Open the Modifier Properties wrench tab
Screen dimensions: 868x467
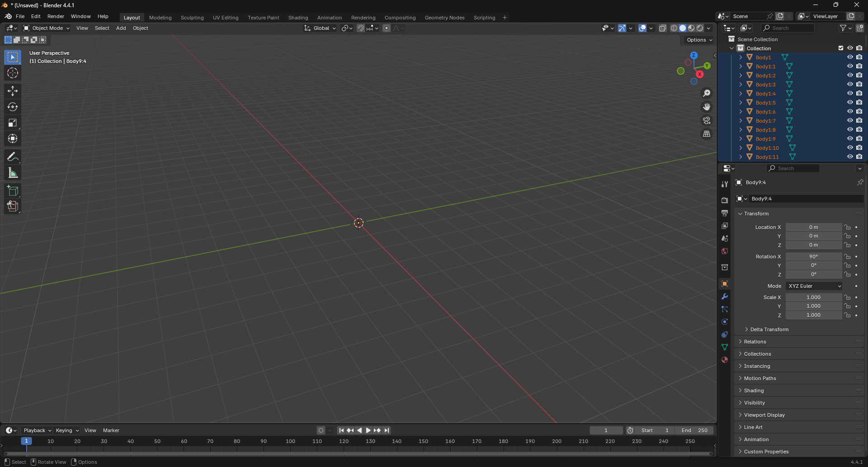(724, 296)
